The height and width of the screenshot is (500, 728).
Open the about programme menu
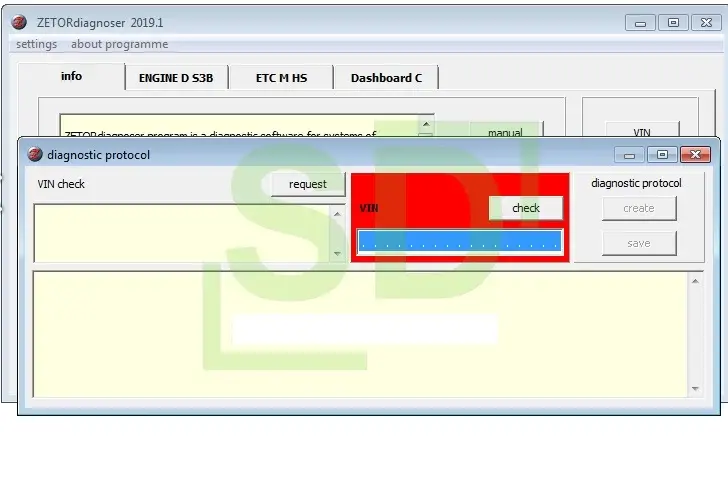click(x=119, y=44)
